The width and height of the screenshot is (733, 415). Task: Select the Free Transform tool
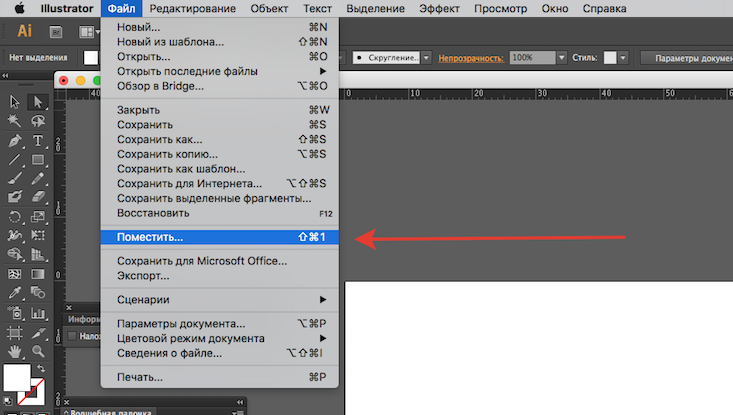tap(38, 235)
